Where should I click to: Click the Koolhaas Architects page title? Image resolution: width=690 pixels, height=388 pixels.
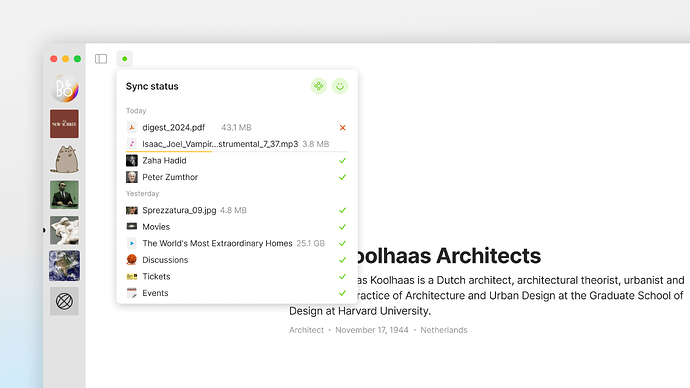[449, 256]
